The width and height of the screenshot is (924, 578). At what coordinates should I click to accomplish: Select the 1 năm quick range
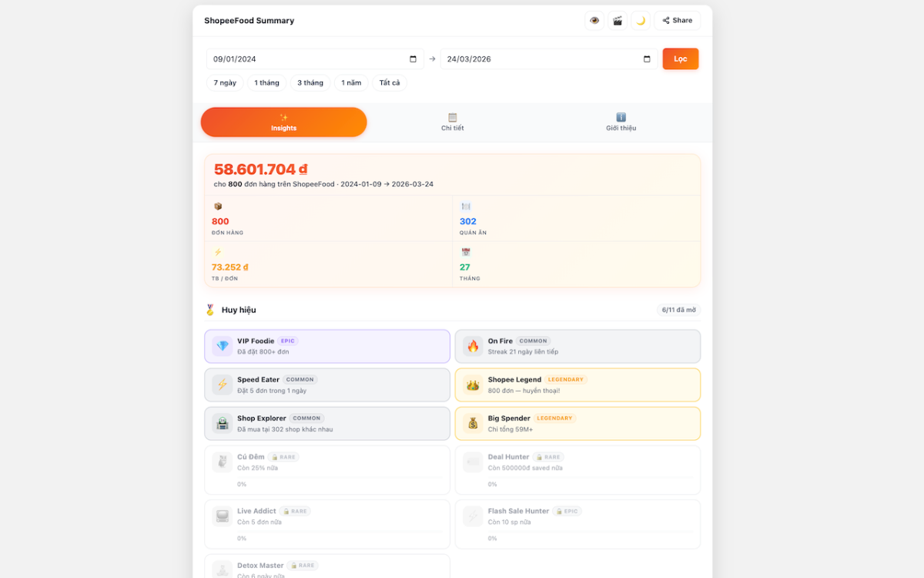[x=351, y=83]
